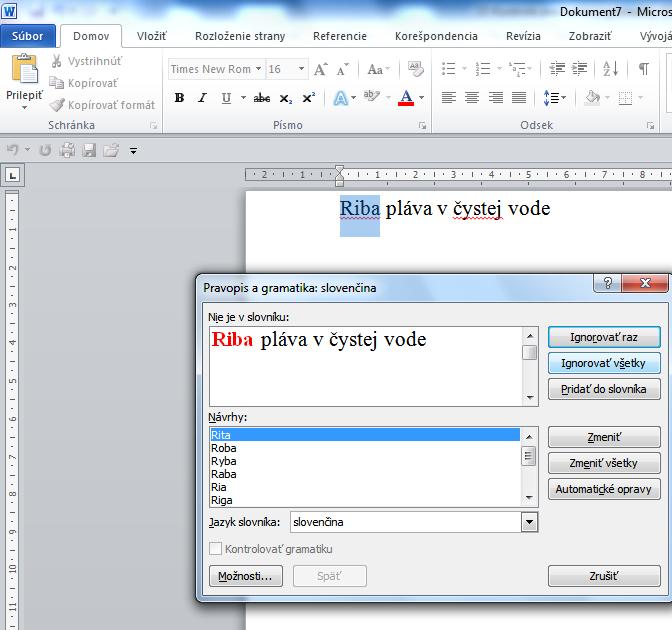Open the Súbor tab
This screenshot has width=672, height=630.
coord(28,36)
